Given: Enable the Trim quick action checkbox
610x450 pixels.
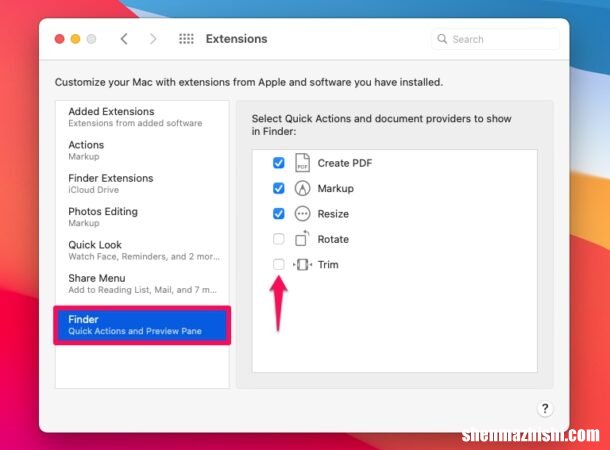Looking at the screenshot, I should pyautogui.click(x=279, y=264).
